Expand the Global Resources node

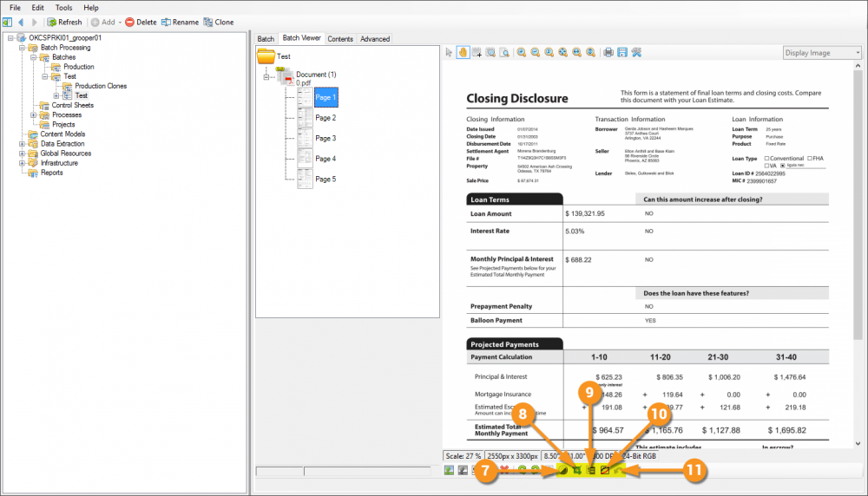23,153
